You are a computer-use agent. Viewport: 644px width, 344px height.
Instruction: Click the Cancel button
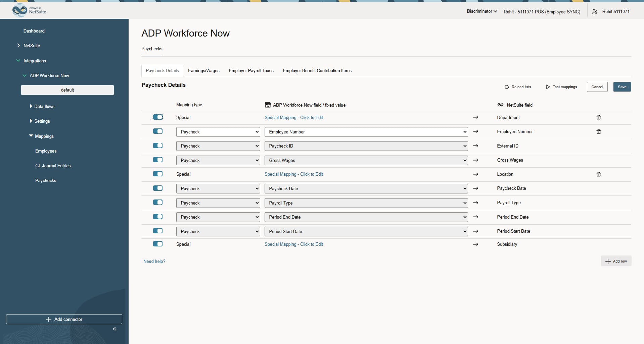click(597, 87)
